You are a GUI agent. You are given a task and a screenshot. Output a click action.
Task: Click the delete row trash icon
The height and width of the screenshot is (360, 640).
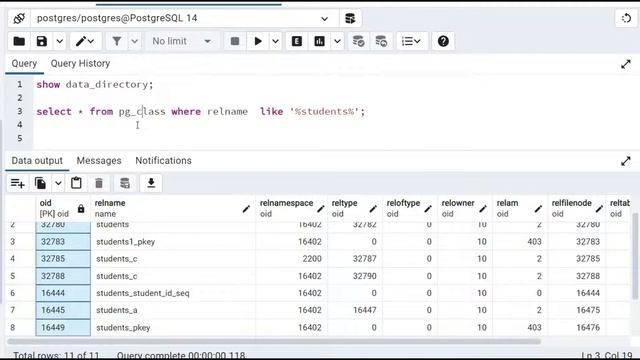(99, 183)
